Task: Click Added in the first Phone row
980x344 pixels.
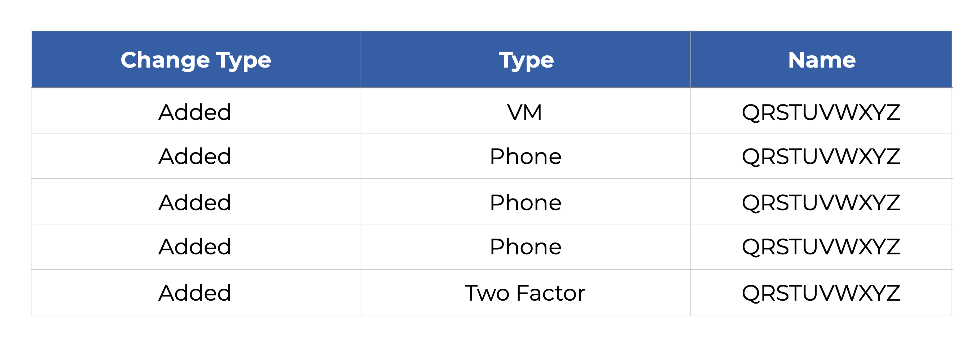Action: [195, 156]
